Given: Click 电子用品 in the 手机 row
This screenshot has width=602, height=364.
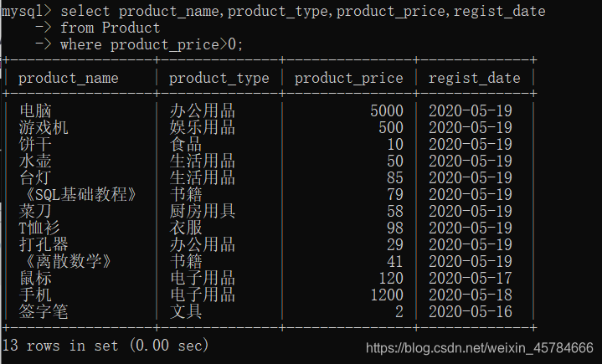Looking at the screenshot, I should click(x=203, y=295).
